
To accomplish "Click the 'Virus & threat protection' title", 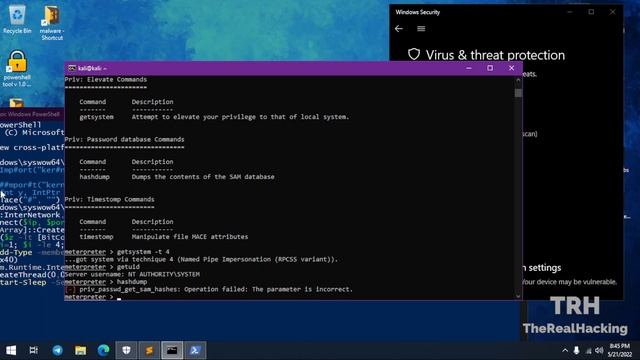I will (x=495, y=55).
